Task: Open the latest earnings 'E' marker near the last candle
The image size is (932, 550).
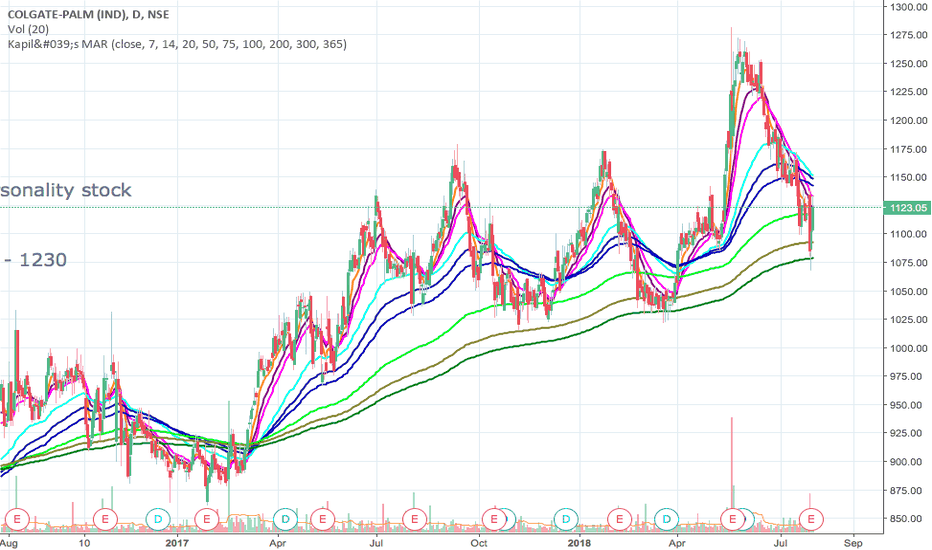Action: point(811,519)
